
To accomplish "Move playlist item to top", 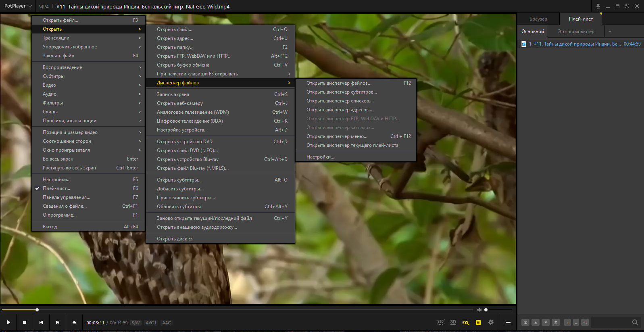I will click(525, 322).
